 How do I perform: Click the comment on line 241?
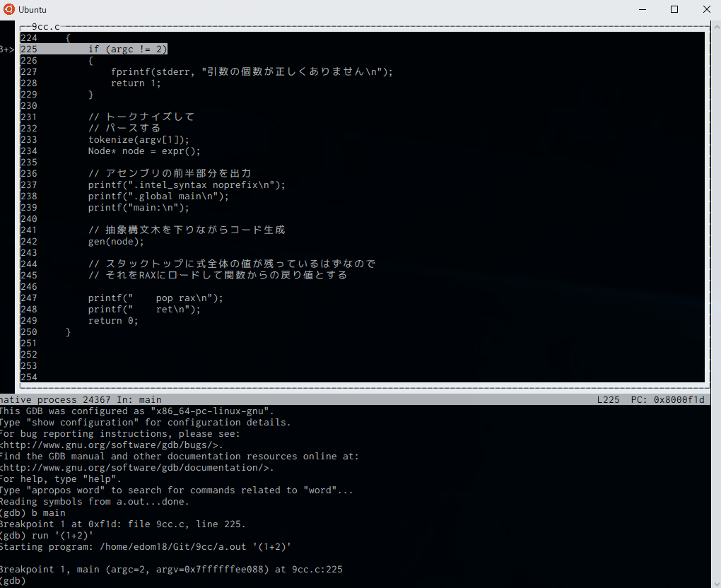187,230
